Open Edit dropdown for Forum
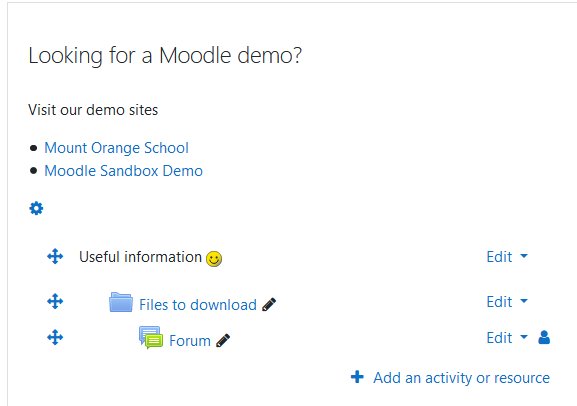577x406 pixels. click(x=507, y=338)
